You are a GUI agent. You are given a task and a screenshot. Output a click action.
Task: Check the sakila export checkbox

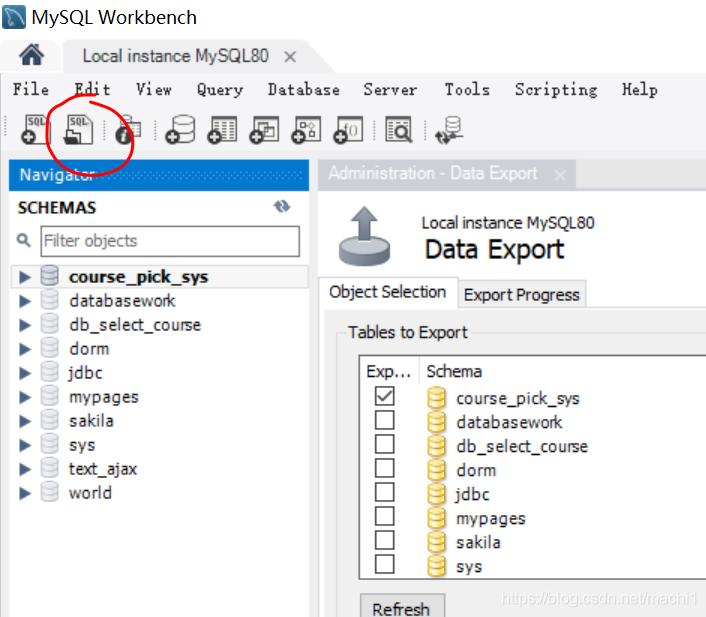pos(385,540)
